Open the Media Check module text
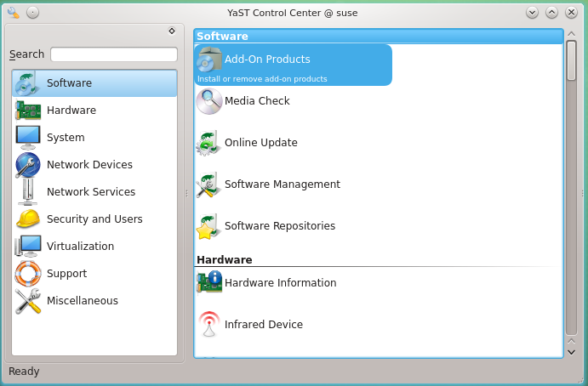The image size is (588, 386). 257,101
